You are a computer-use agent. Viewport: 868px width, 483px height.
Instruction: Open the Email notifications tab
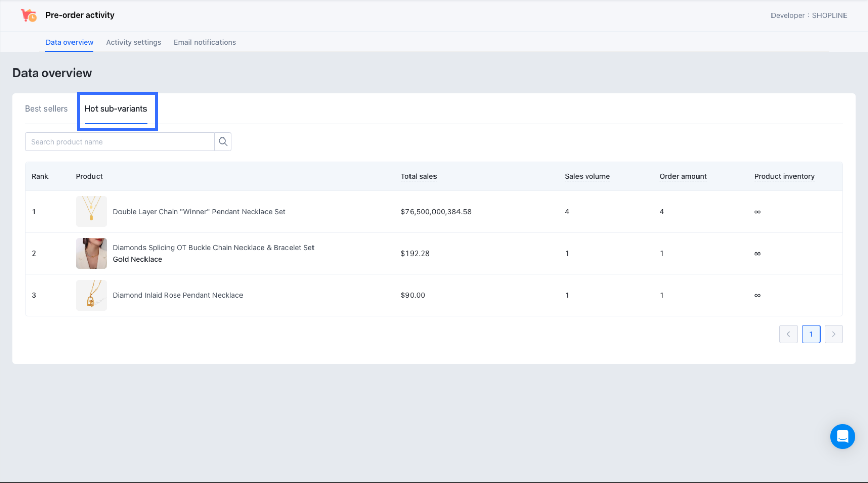[x=205, y=42]
